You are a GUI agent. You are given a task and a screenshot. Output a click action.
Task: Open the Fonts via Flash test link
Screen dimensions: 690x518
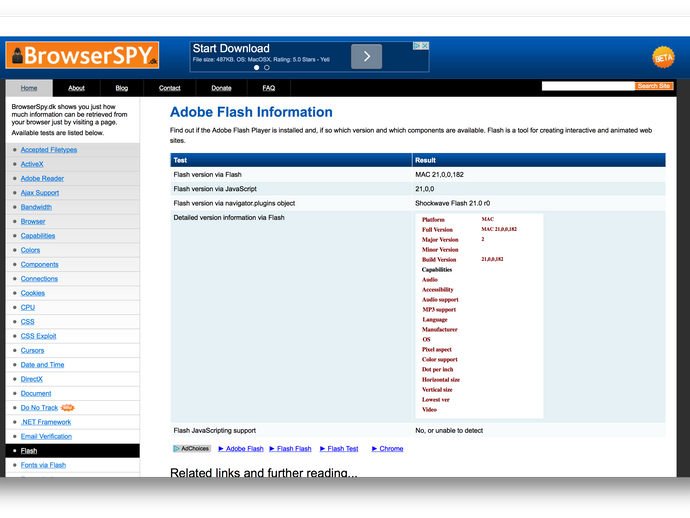43,465
